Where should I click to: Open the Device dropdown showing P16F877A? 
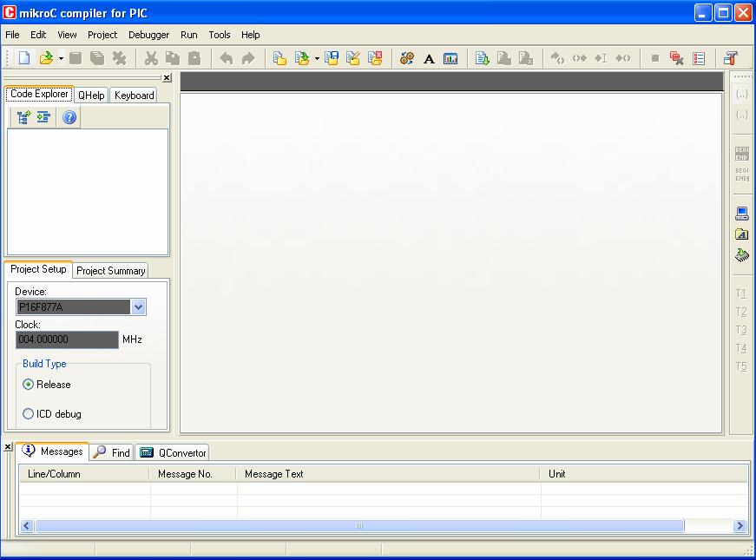(x=138, y=306)
